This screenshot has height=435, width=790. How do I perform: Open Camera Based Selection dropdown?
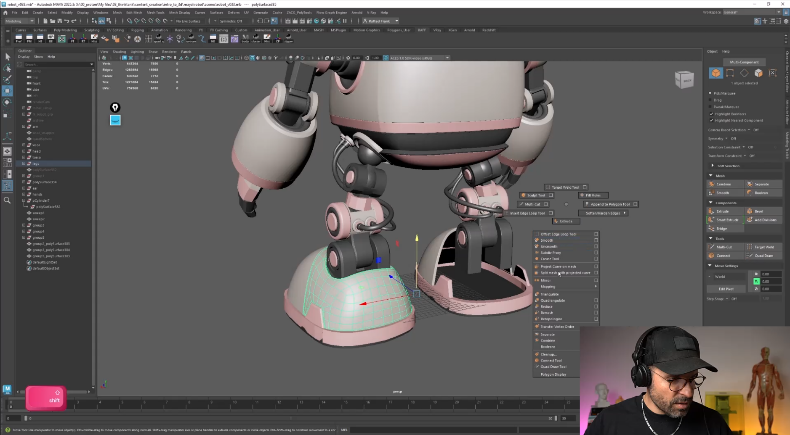749,130
